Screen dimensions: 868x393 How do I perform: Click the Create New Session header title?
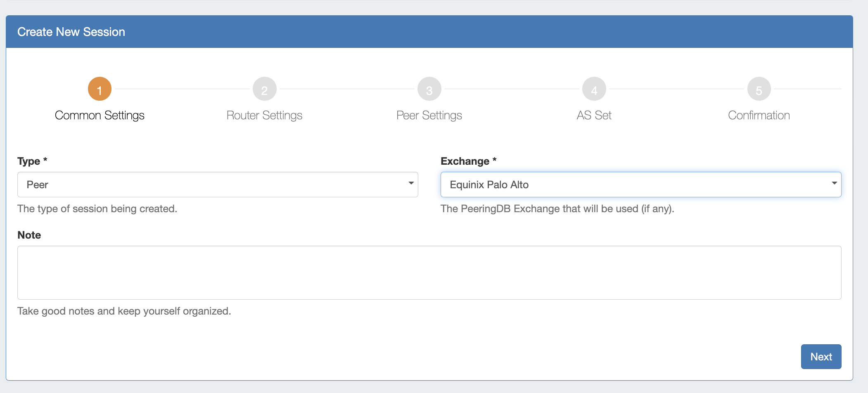click(71, 32)
